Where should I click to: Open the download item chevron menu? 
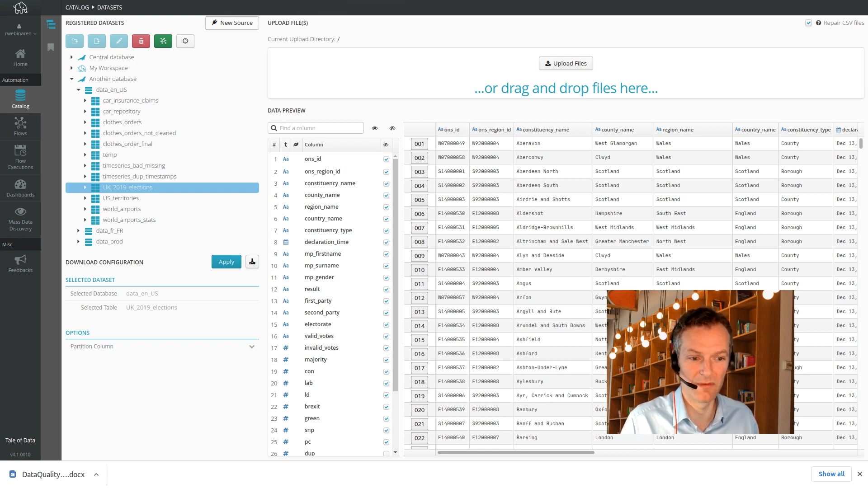tap(96, 474)
